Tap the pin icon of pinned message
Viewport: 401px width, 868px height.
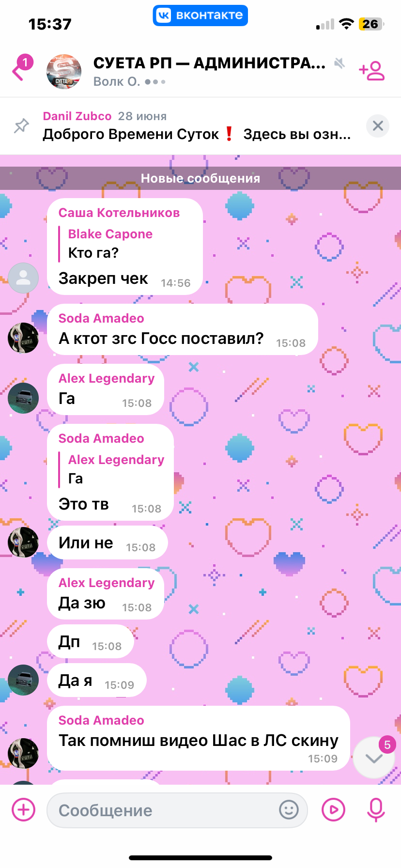(x=21, y=126)
